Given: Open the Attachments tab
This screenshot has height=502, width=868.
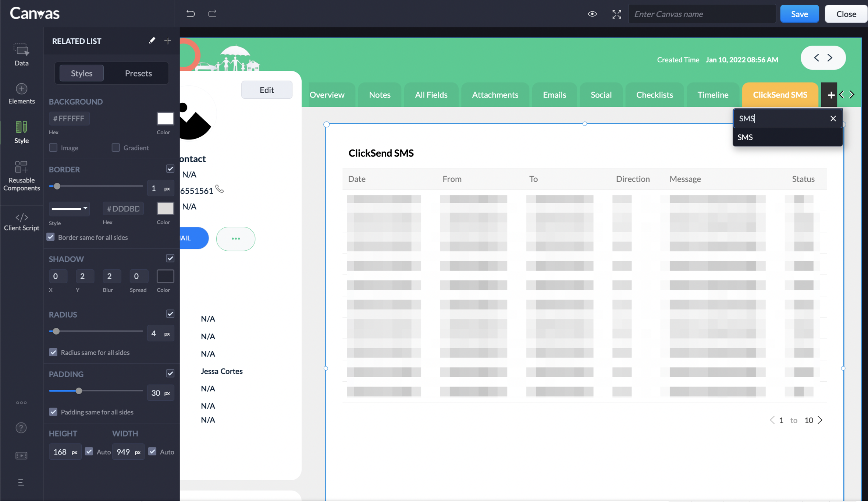Looking at the screenshot, I should tap(495, 95).
